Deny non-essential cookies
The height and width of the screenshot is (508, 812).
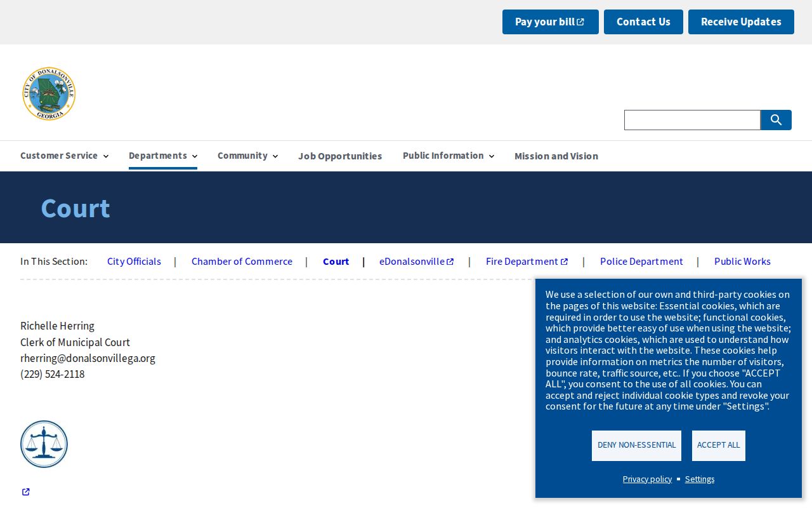(x=636, y=446)
